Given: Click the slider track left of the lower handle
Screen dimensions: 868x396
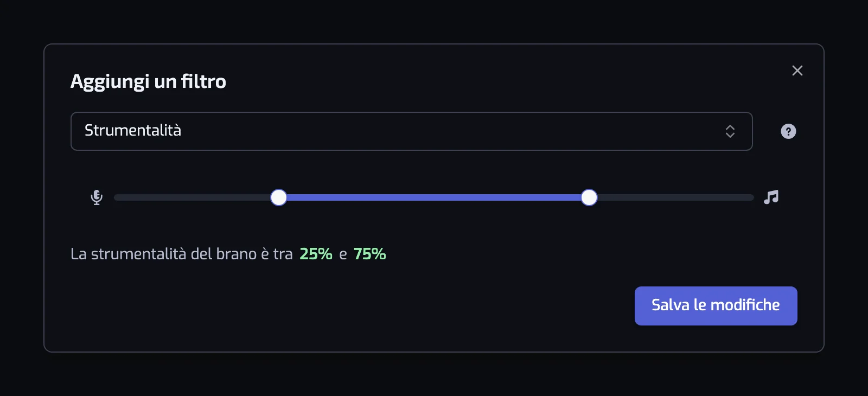Looking at the screenshot, I should point(193,197).
